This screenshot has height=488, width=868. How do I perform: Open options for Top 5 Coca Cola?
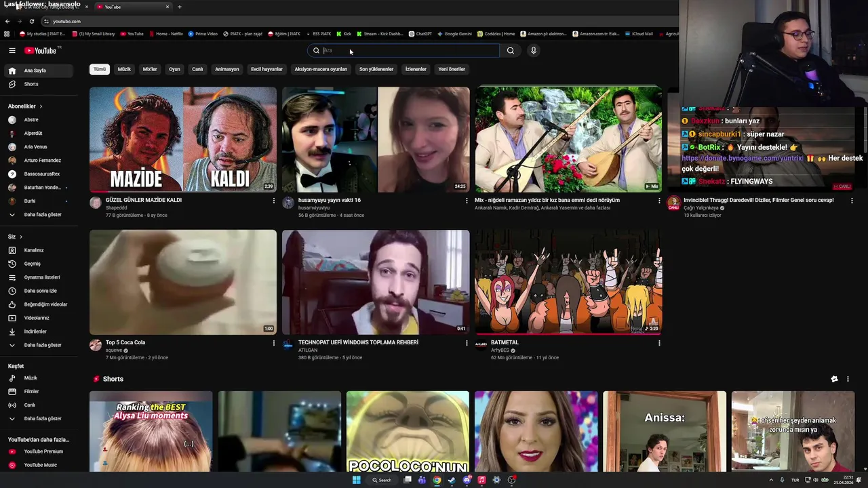274,343
